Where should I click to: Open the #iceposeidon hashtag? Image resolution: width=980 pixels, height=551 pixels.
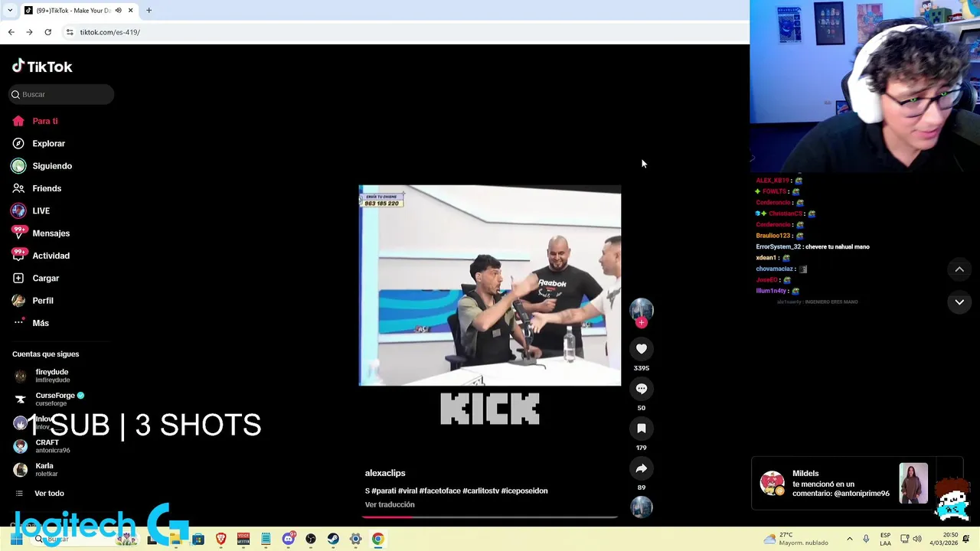[524, 491]
